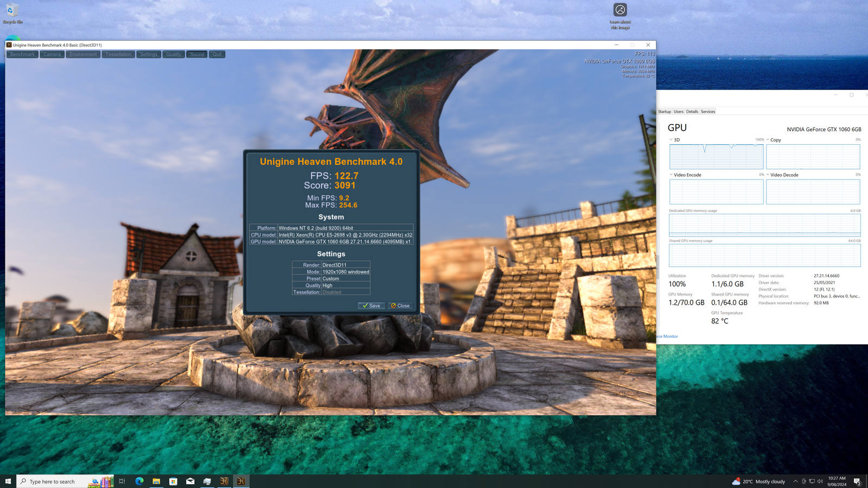Image resolution: width=868 pixels, height=488 pixels.
Task: Open the network status tray icon
Action: [812, 481]
